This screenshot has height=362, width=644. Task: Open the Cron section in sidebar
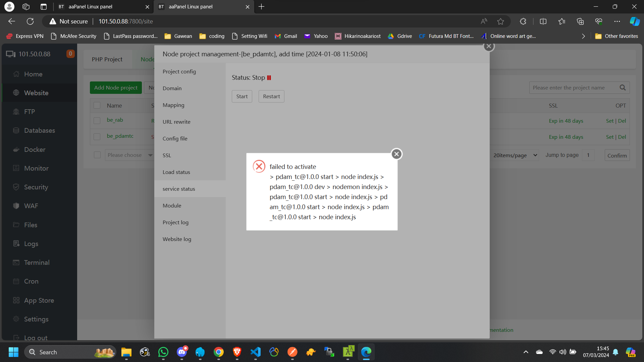point(31,281)
